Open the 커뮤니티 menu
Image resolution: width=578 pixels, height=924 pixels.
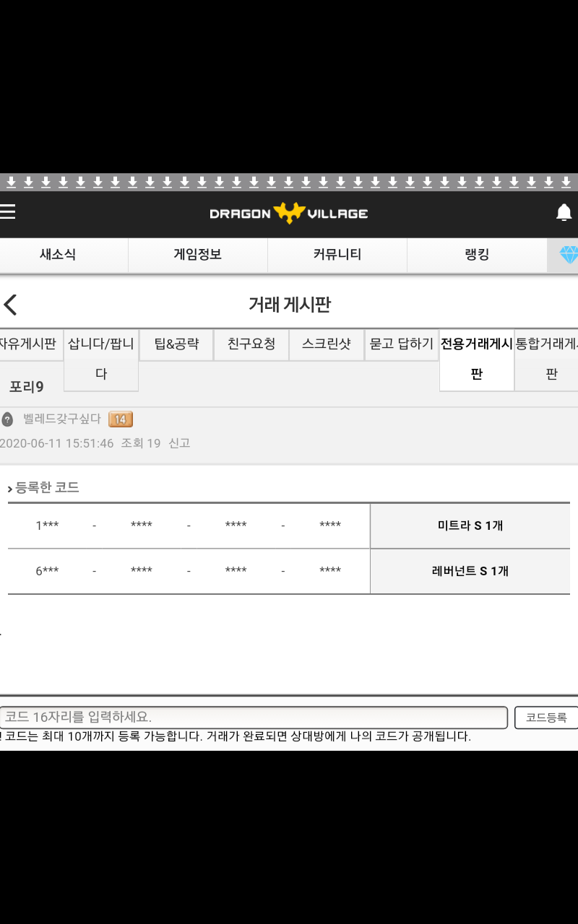click(337, 255)
